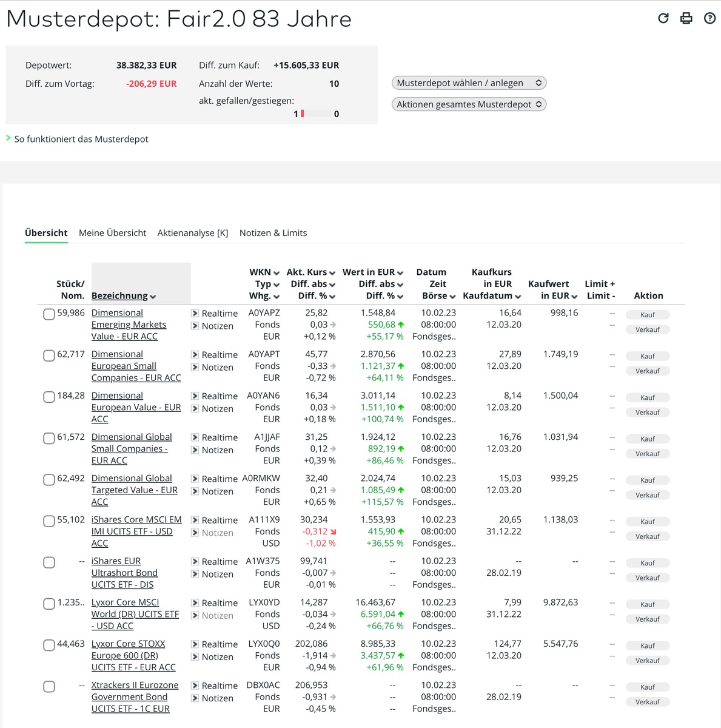Click Notizen arrow icon for Xtrackers II Eurozone
721x728 pixels.
[195, 698]
